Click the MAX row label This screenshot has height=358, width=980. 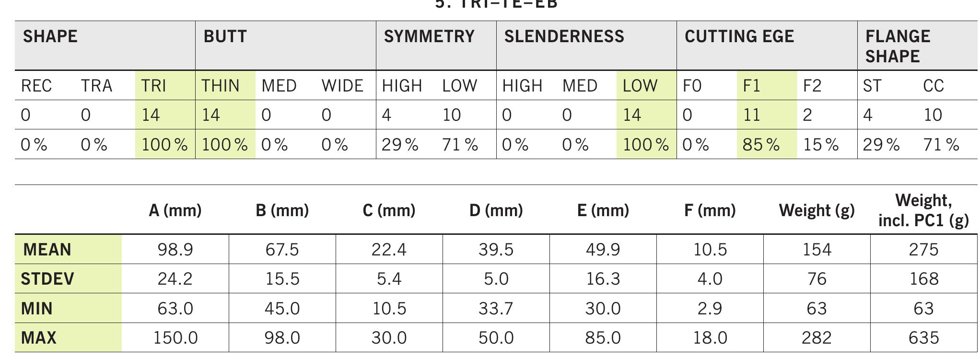click(39, 338)
